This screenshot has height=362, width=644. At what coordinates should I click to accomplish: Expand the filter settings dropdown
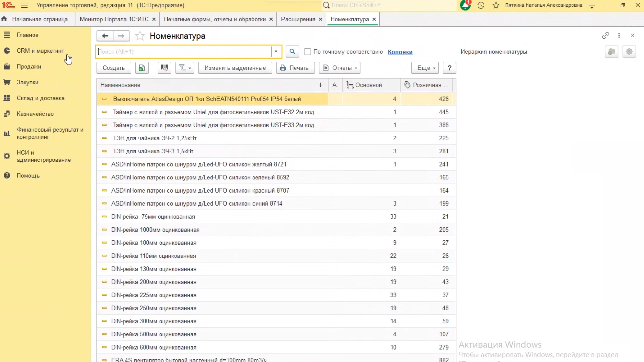click(184, 68)
